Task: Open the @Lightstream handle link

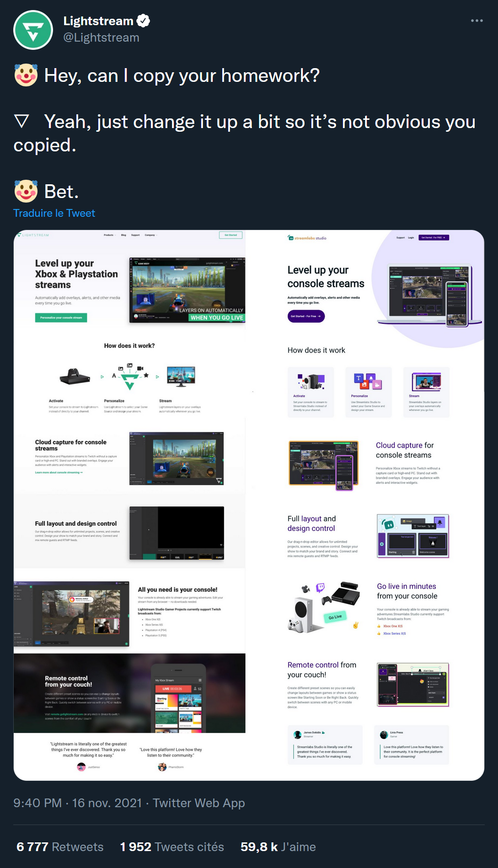Action: point(101,38)
